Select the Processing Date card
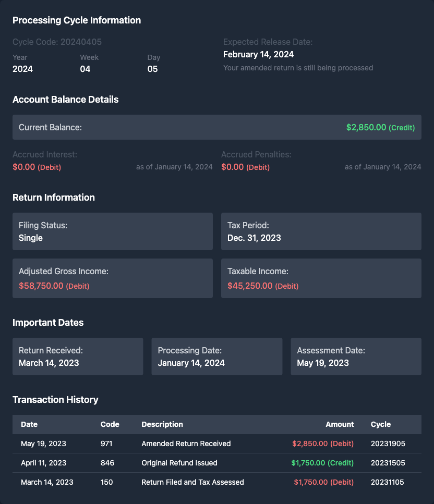434x504 pixels. (x=216, y=357)
